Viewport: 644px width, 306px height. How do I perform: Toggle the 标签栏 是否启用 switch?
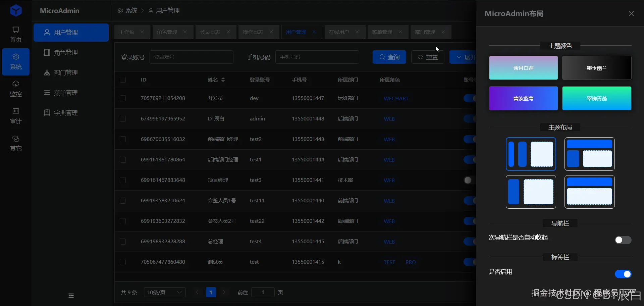pyautogui.click(x=623, y=274)
